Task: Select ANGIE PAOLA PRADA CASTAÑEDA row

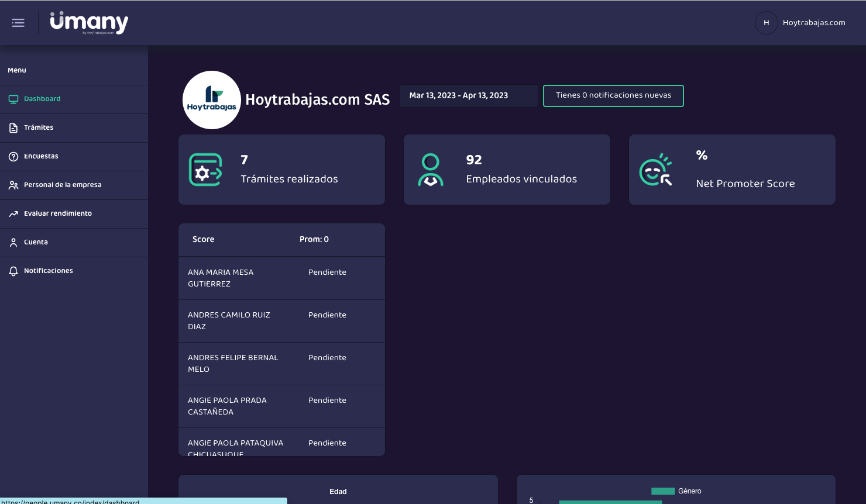Action: [x=281, y=406]
